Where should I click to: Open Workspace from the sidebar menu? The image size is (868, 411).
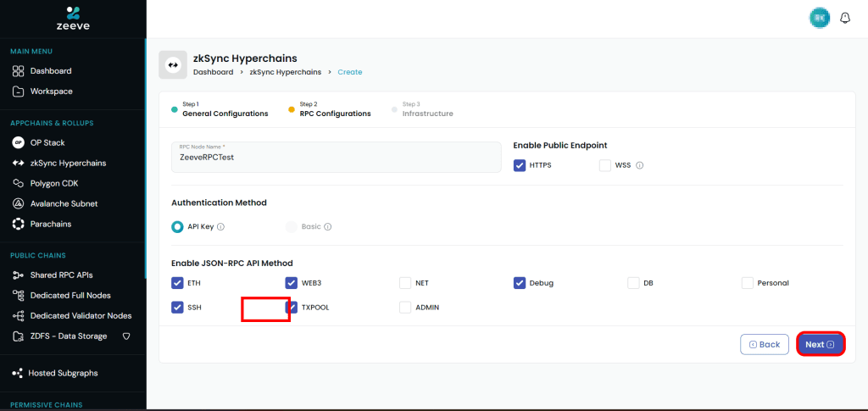52,92
